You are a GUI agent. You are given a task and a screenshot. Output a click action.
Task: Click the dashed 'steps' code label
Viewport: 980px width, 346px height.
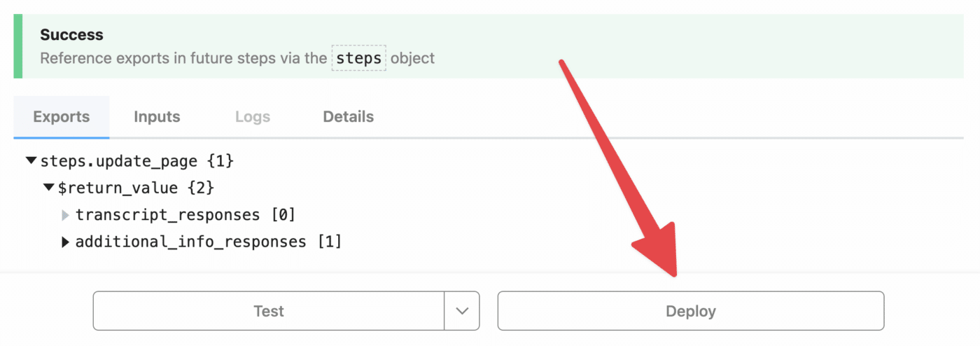[358, 58]
